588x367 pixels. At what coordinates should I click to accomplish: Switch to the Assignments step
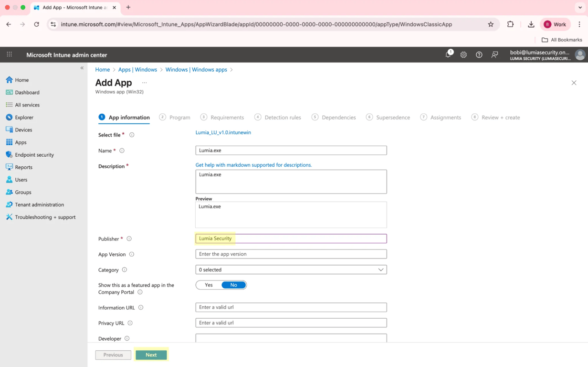click(441, 117)
